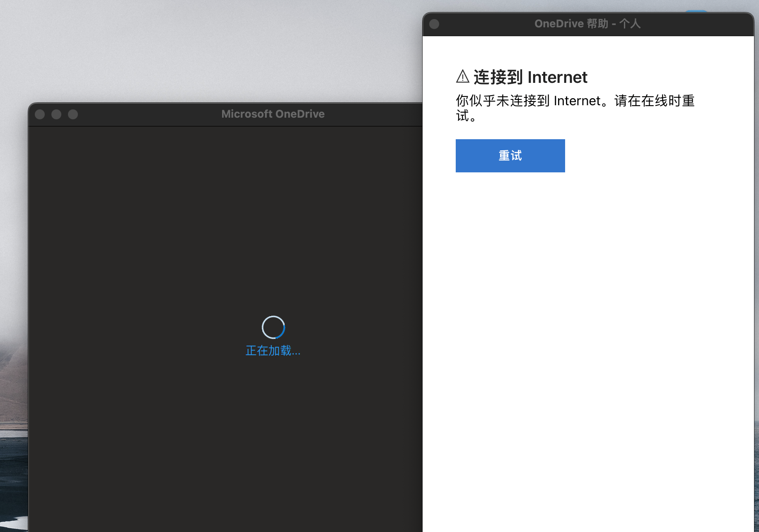Screen dimensions: 759x532
Task: Click the circular loading spinner
Action: point(273,327)
